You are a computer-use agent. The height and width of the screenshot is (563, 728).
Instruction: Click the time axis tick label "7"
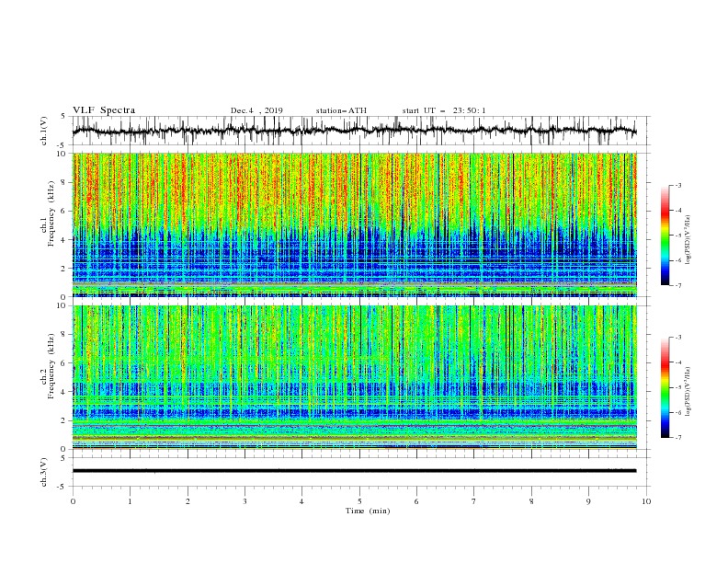click(x=474, y=501)
